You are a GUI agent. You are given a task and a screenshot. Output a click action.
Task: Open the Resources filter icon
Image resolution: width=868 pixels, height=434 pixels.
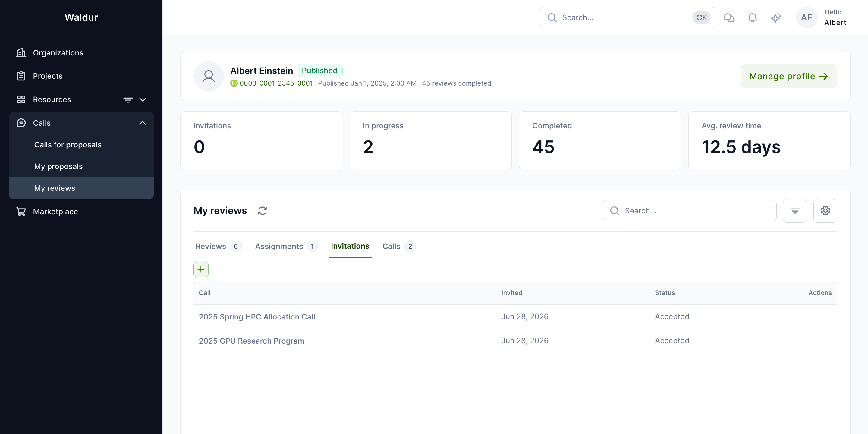(x=128, y=100)
